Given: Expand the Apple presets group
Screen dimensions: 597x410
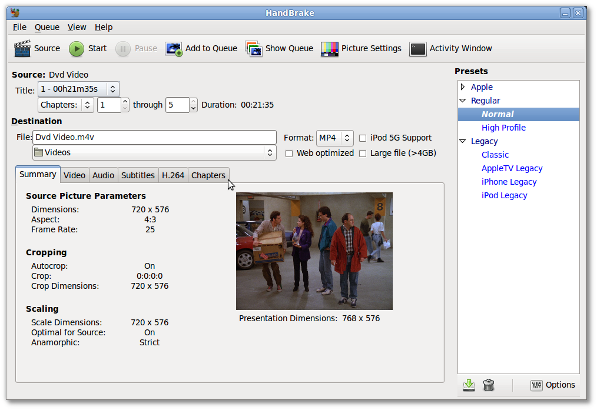Looking at the screenshot, I should point(463,87).
